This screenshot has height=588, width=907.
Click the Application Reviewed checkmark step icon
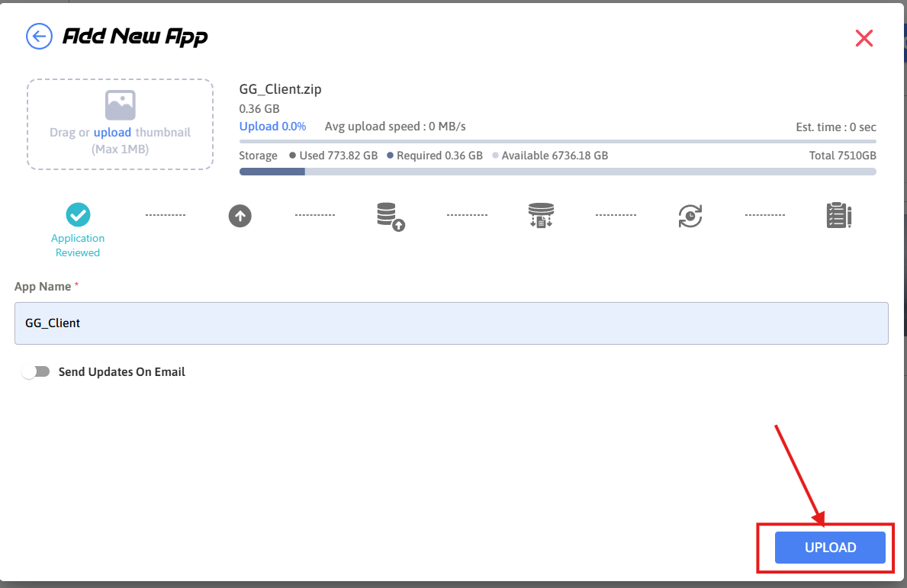click(x=78, y=215)
